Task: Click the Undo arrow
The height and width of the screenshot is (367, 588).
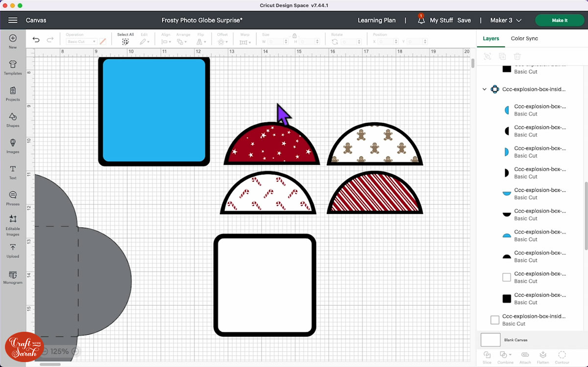Action: 36,40
